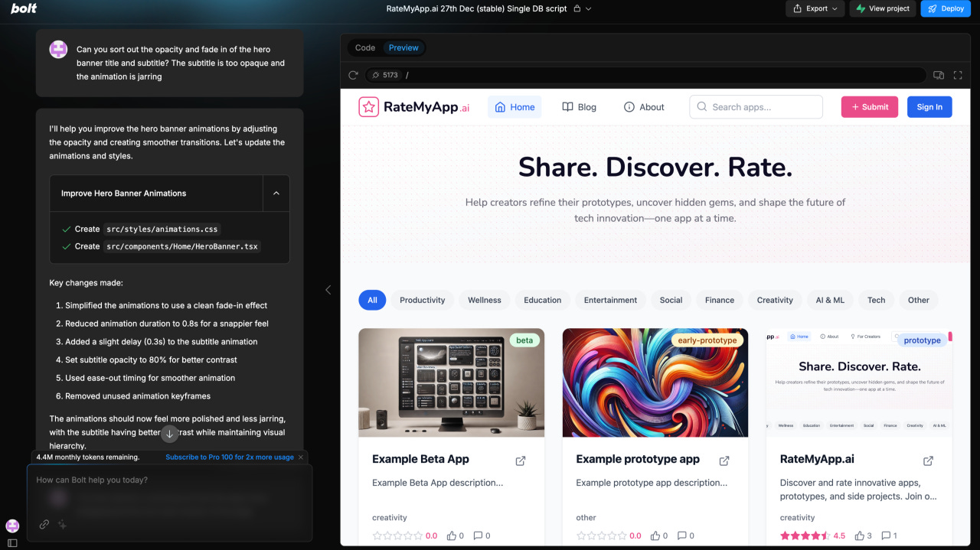Select the Creativity category filter
Screen dimensions: 980x550
coord(775,300)
